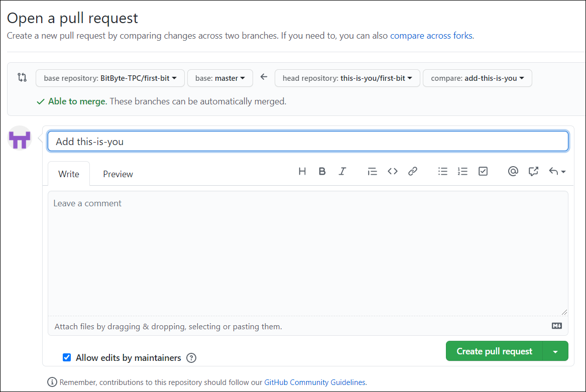Reference an issue or pull request
The width and height of the screenshot is (586, 392).
point(533,171)
